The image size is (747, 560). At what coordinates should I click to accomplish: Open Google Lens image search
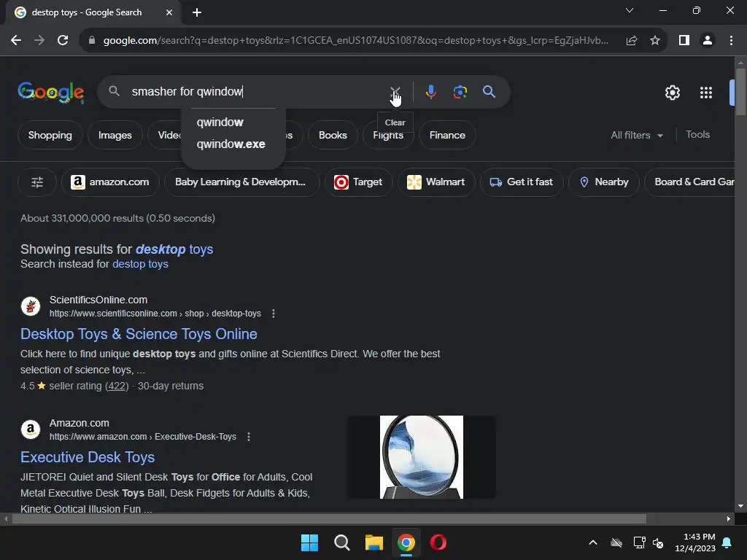click(x=460, y=91)
